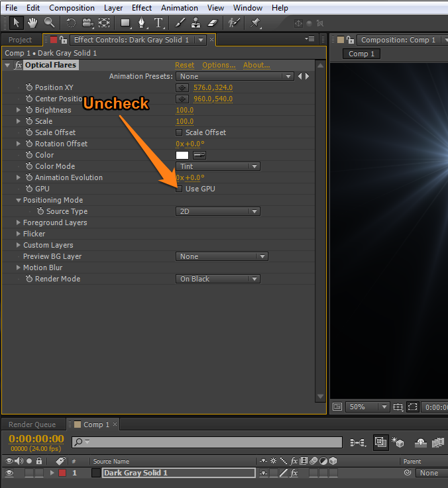Image resolution: width=448 pixels, height=488 pixels.
Task: Click the white Color swatch
Action: point(182,155)
